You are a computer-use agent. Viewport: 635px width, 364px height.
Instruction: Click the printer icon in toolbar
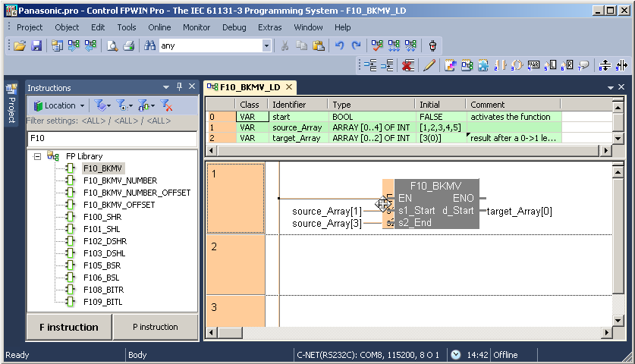pyautogui.click(x=128, y=45)
